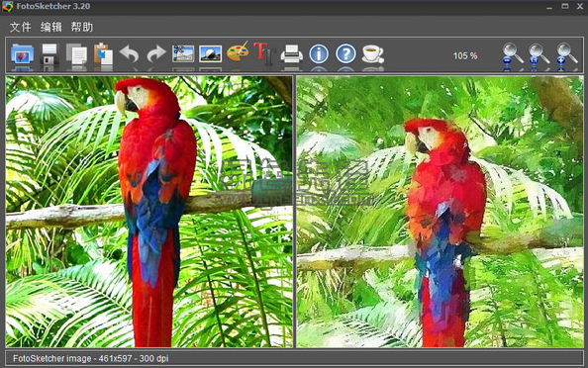Click the paint palette icon
This screenshot has height=368, width=588.
pos(238,52)
